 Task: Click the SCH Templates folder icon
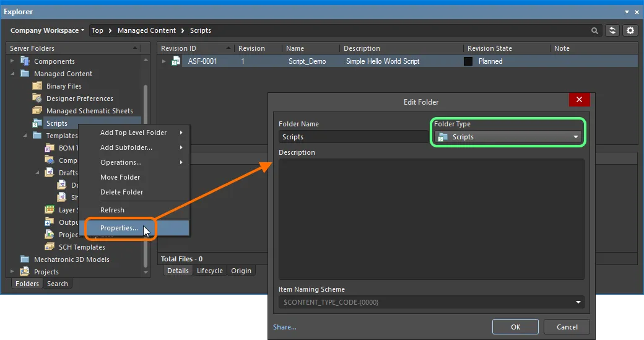(x=50, y=246)
